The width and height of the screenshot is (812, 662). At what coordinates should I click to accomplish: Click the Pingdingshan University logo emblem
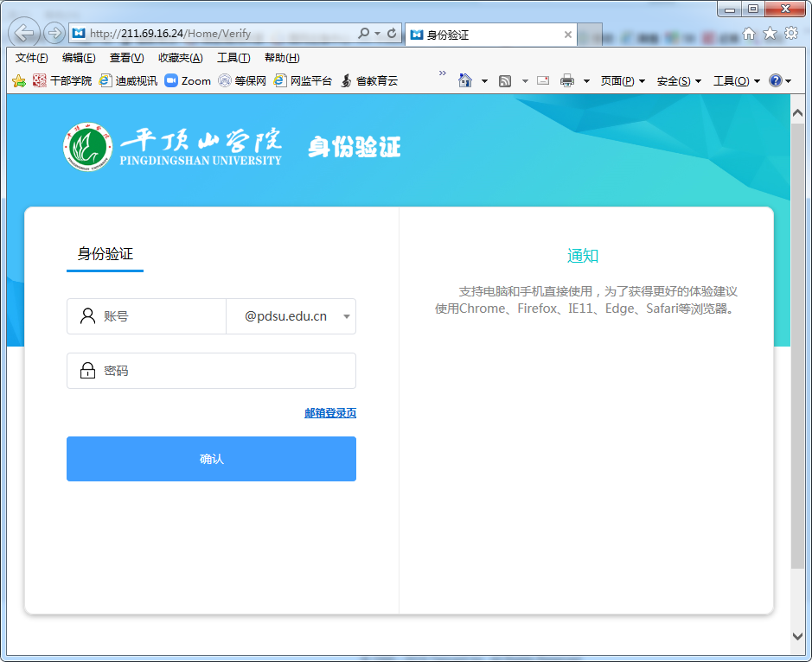(88, 146)
